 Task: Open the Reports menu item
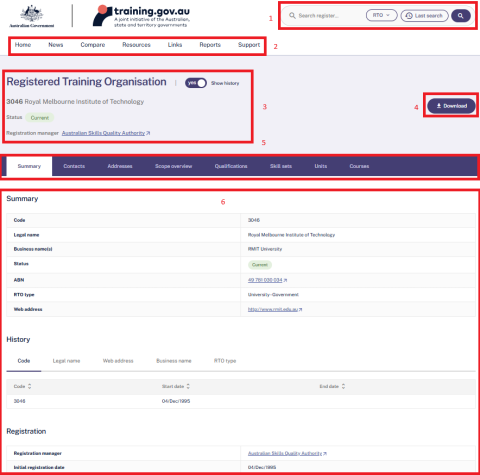(x=210, y=45)
